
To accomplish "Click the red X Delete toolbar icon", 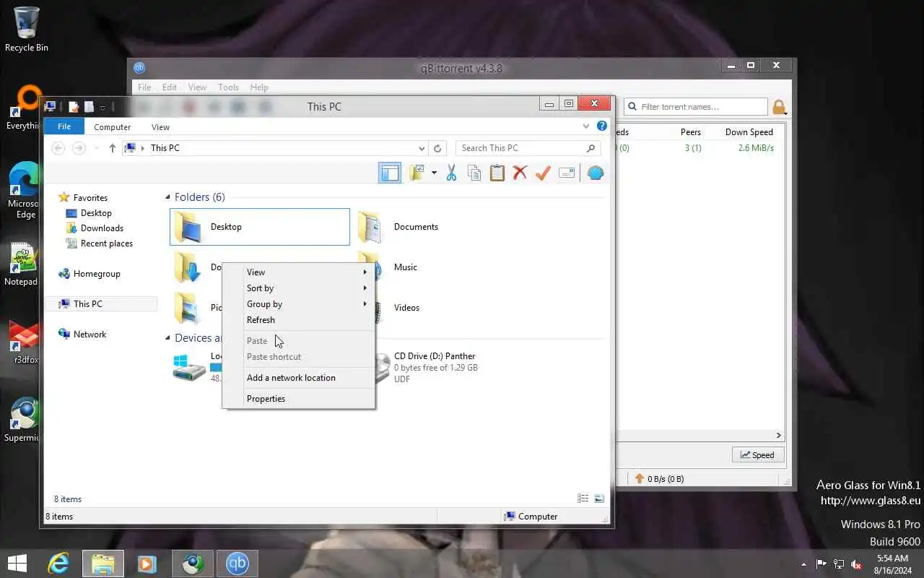I will point(520,173).
